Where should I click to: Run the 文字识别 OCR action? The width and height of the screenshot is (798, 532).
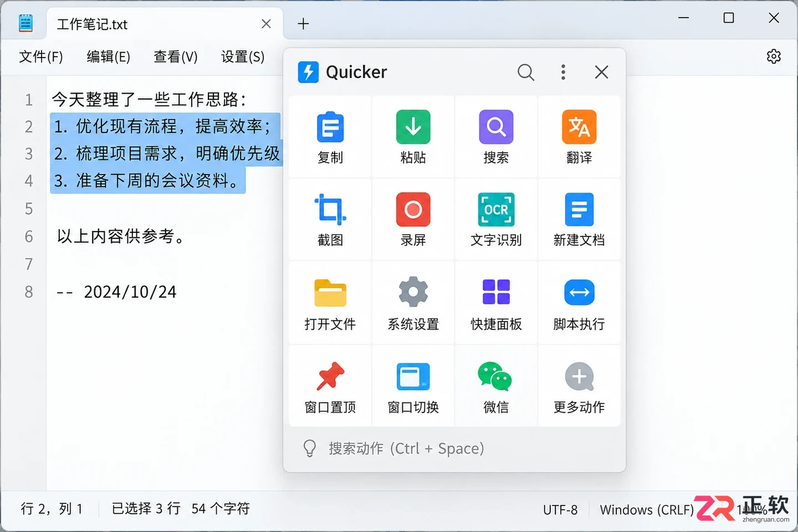[496, 219]
